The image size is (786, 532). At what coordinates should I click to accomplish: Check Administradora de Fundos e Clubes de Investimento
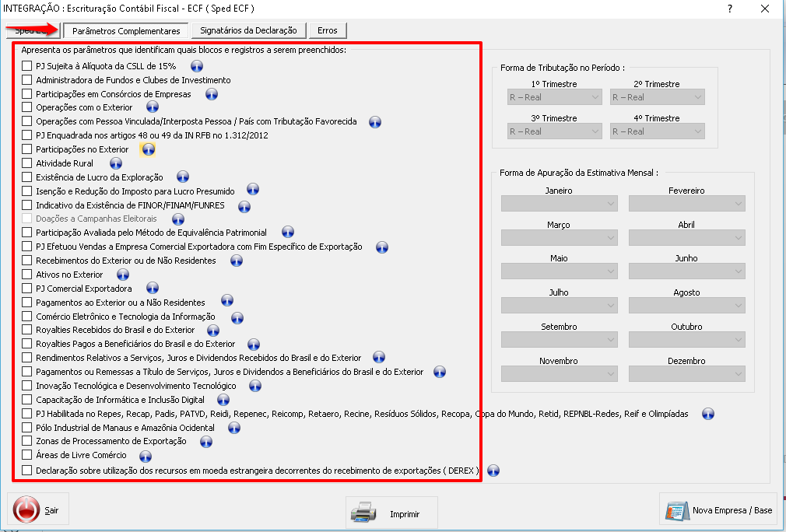coord(27,79)
